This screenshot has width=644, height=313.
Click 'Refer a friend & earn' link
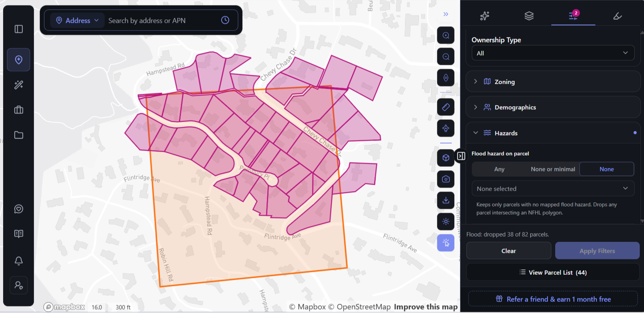pyautogui.click(x=553, y=299)
